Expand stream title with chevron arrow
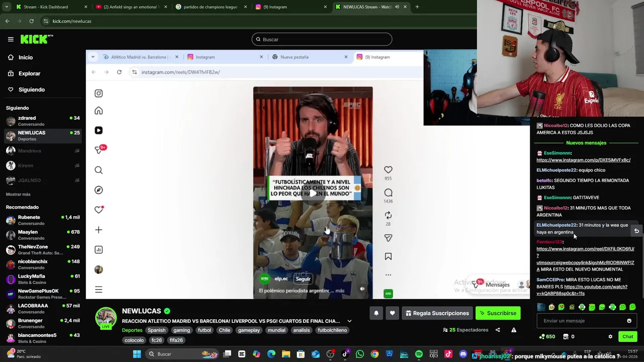This screenshot has height=362, width=644. [349, 321]
